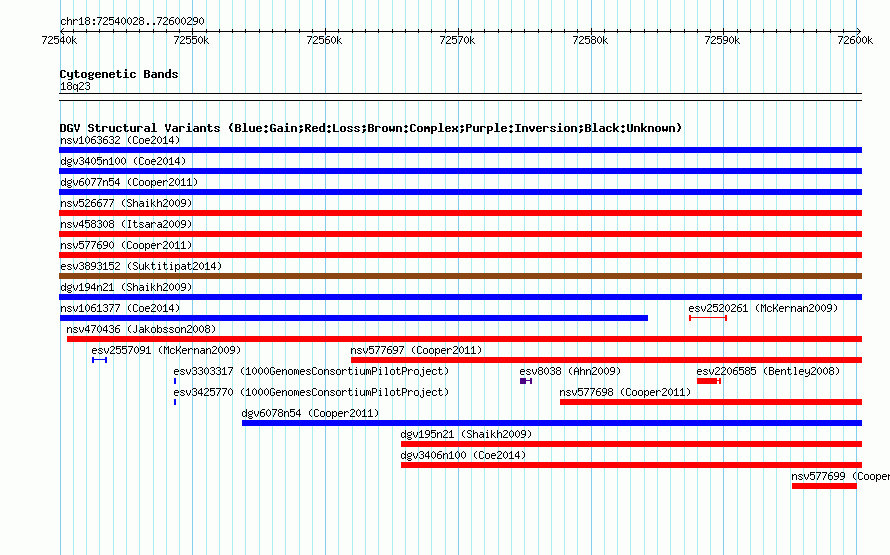Click the 72560k ruler tick
The width and height of the screenshot is (890, 555).
(x=324, y=40)
